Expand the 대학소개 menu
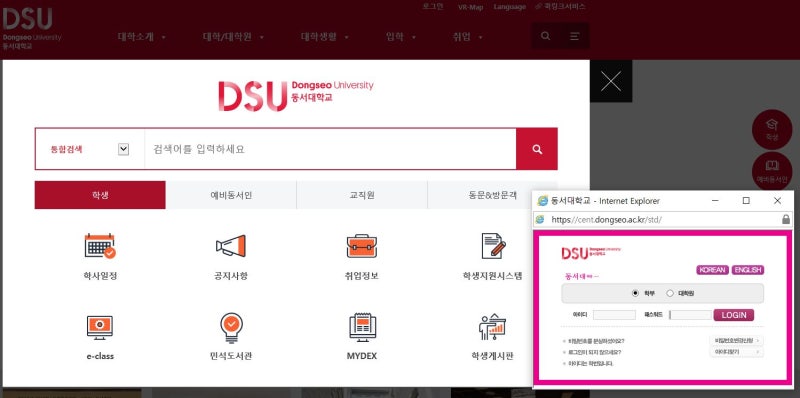Viewport: 800px width, 398px height. [142, 37]
